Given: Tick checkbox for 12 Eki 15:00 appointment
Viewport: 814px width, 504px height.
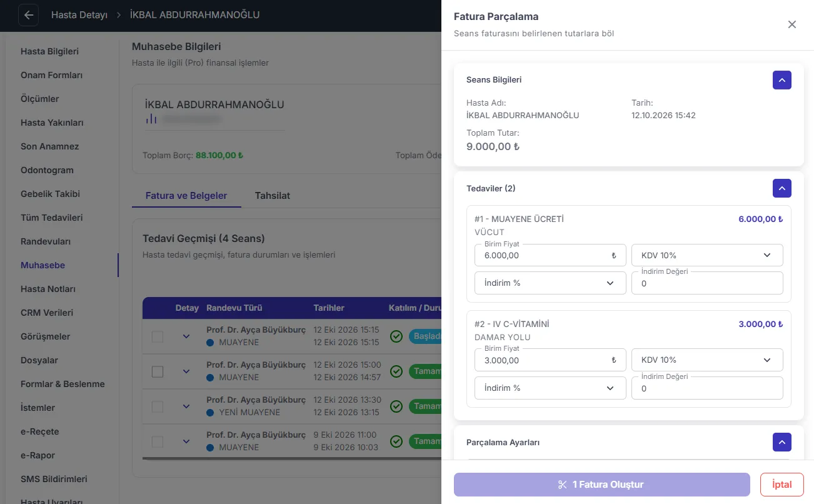Looking at the screenshot, I should (158, 371).
